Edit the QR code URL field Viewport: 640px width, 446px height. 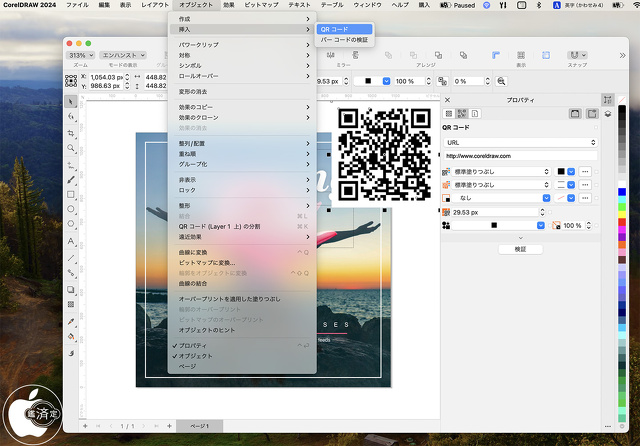520,156
